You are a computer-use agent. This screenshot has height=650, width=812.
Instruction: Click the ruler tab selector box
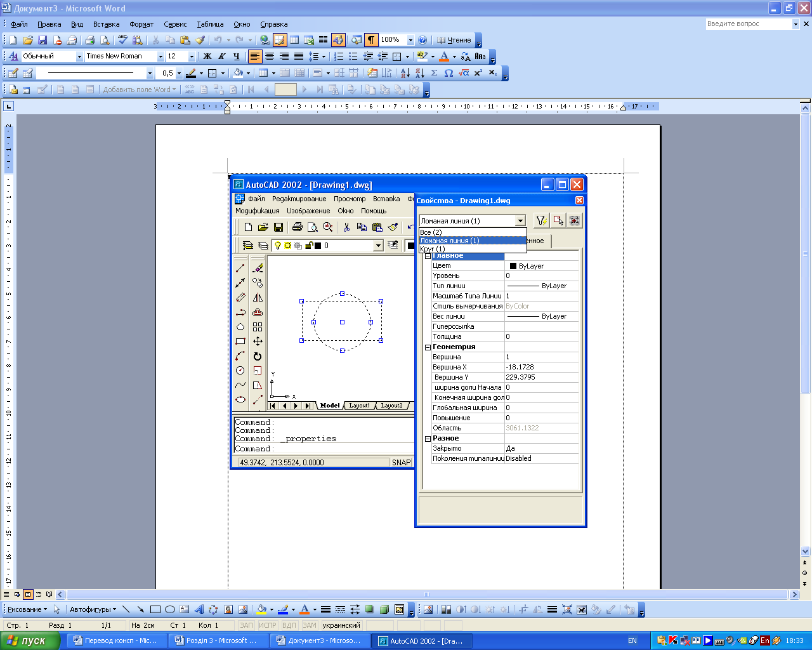pos(8,106)
